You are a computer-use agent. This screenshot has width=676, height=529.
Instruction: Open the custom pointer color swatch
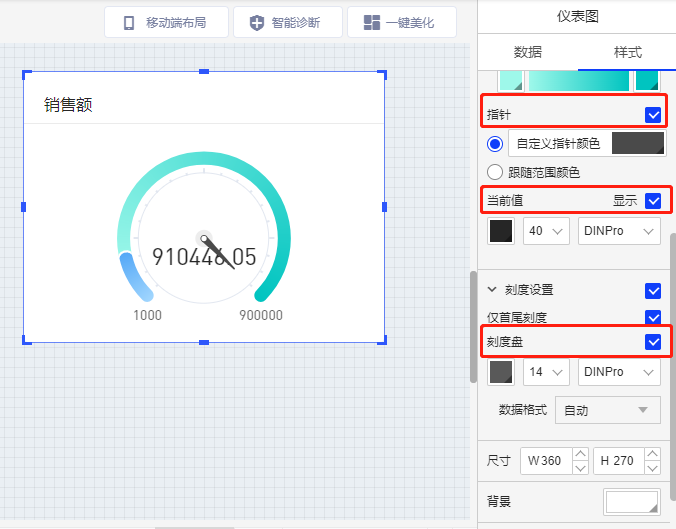(638, 143)
